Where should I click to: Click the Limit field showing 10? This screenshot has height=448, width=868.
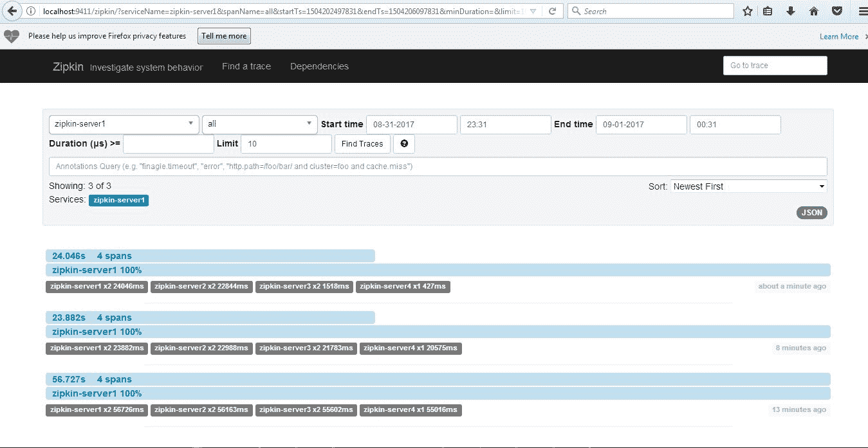coord(286,144)
